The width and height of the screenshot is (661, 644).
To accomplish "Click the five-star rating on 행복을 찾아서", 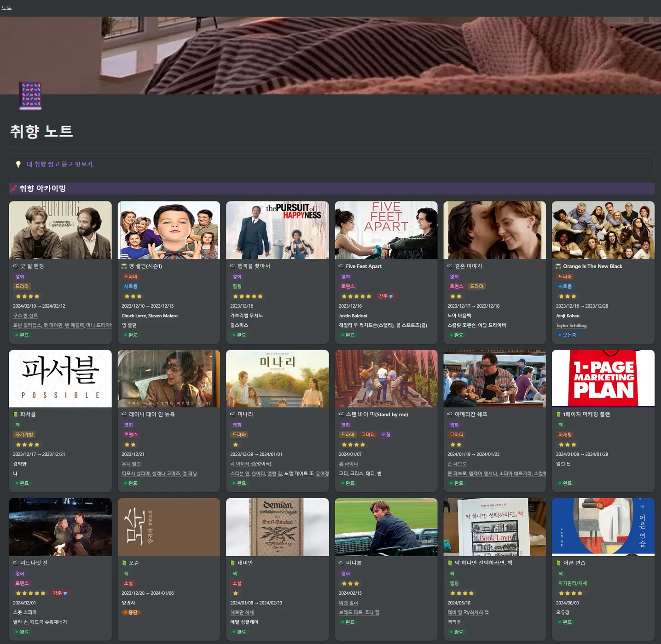I will click(248, 296).
